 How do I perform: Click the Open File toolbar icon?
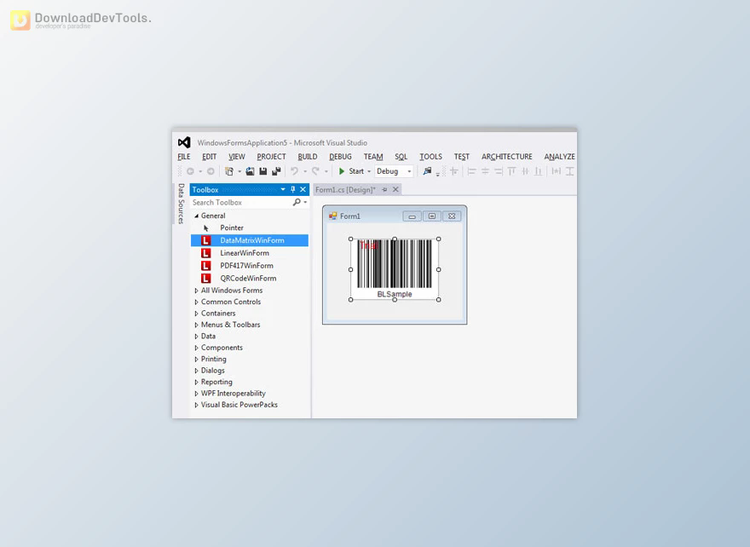click(x=250, y=171)
